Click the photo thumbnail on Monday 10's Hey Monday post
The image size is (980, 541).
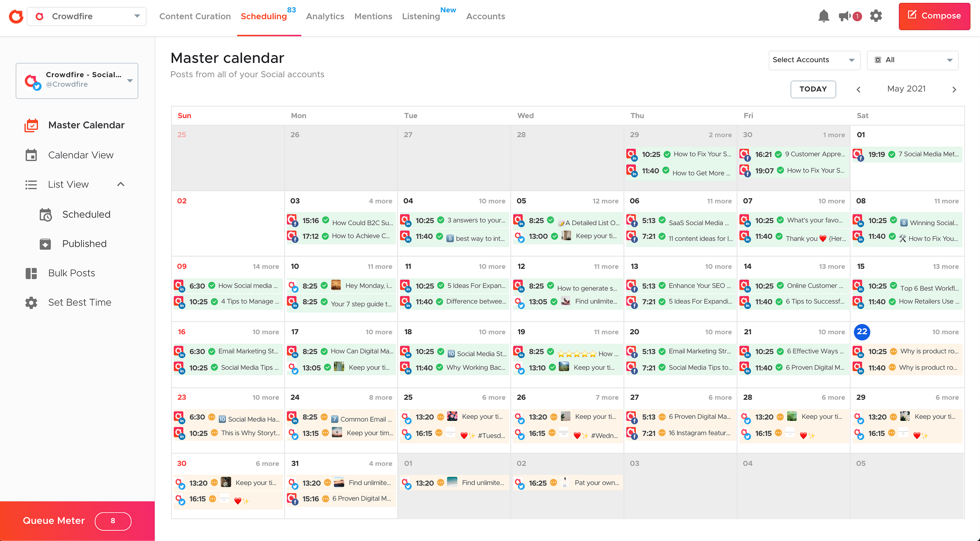coord(336,285)
